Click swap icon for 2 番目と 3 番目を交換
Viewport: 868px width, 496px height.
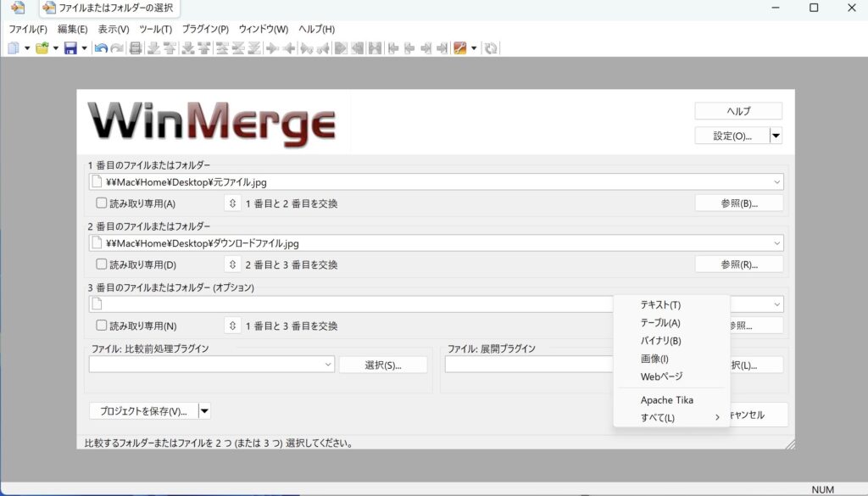point(232,265)
